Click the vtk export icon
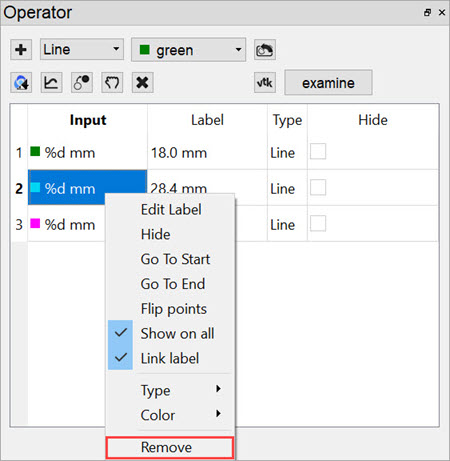Viewport: 450px width, 461px height. 265,82
